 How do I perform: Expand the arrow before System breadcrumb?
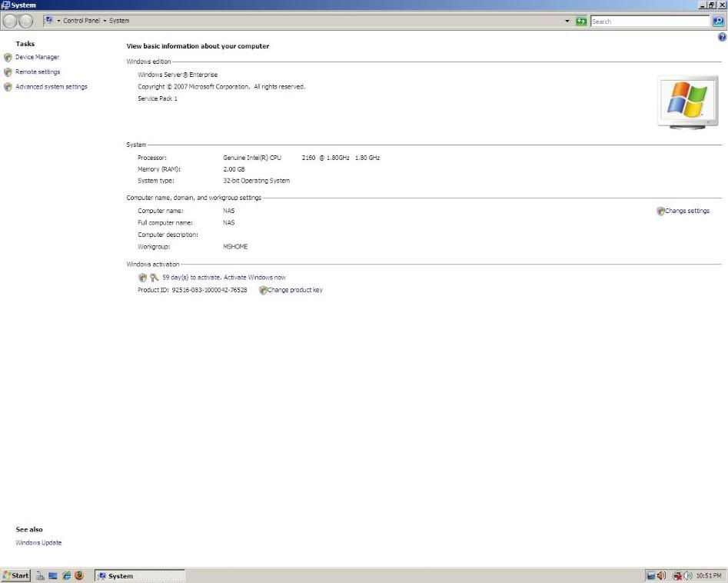point(105,21)
